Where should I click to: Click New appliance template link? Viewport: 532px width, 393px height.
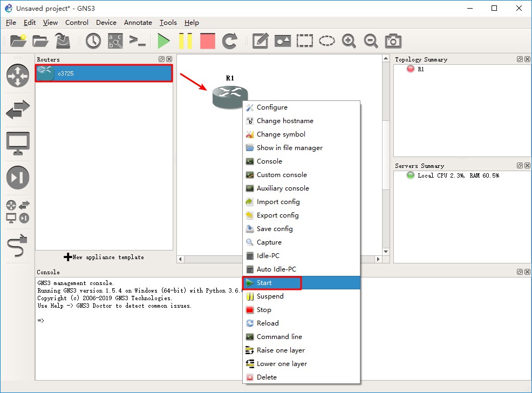pyautogui.click(x=104, y=257)
